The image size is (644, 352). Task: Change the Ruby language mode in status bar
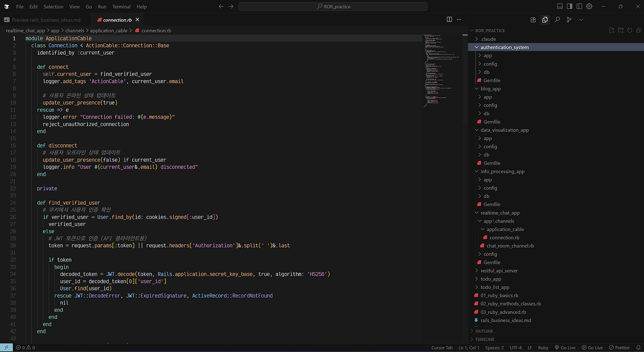pos(543,347)
